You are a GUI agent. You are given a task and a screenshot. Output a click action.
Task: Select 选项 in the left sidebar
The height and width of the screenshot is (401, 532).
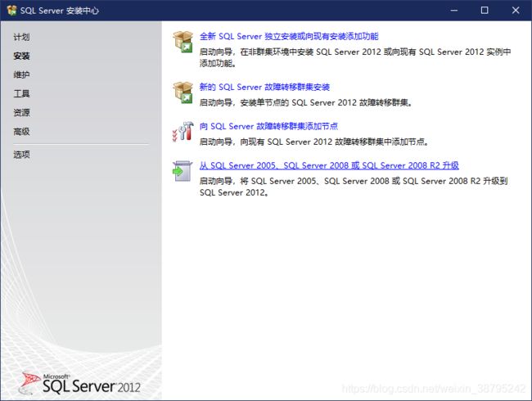(21, 155)
